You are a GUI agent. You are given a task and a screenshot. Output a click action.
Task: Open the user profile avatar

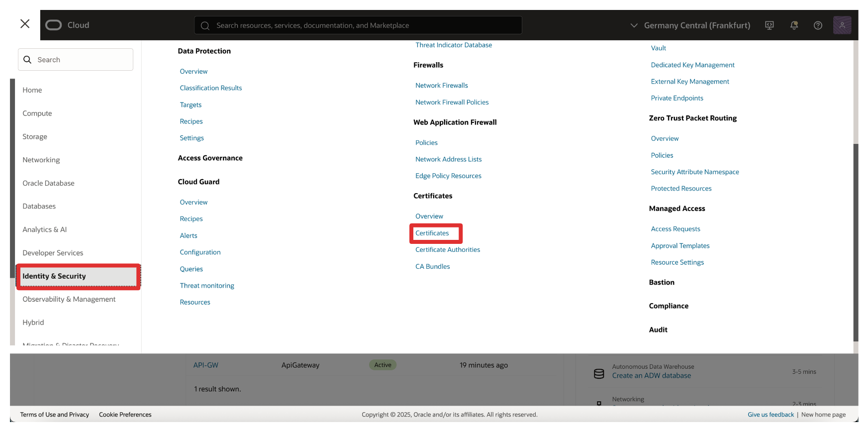coord(842,25)
